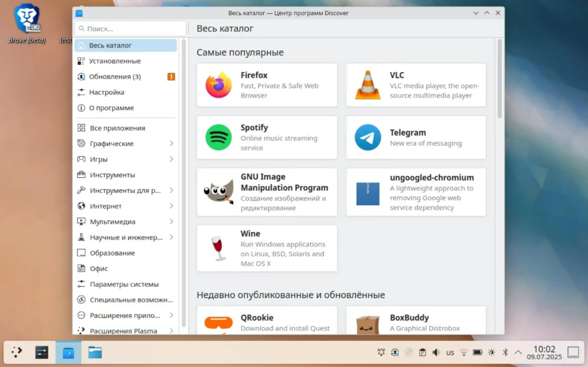
Task: Select the Spotify logo icon
Action: click(219, 137)
